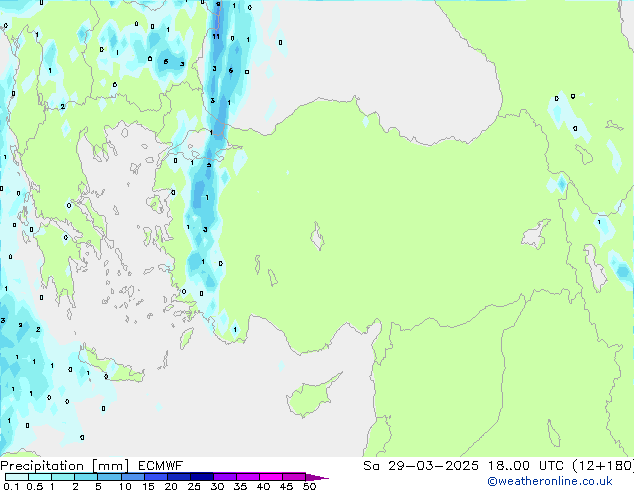Viewport: 634px width, 490px height.
Task: Choose the 25–30 mm navy legend swatch
Action: click(x=201, y=477)
